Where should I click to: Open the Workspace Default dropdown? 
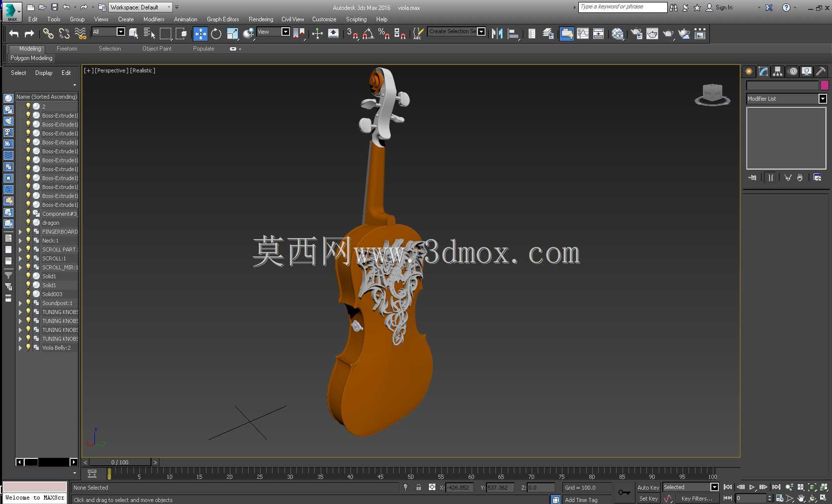click(140, 7)
